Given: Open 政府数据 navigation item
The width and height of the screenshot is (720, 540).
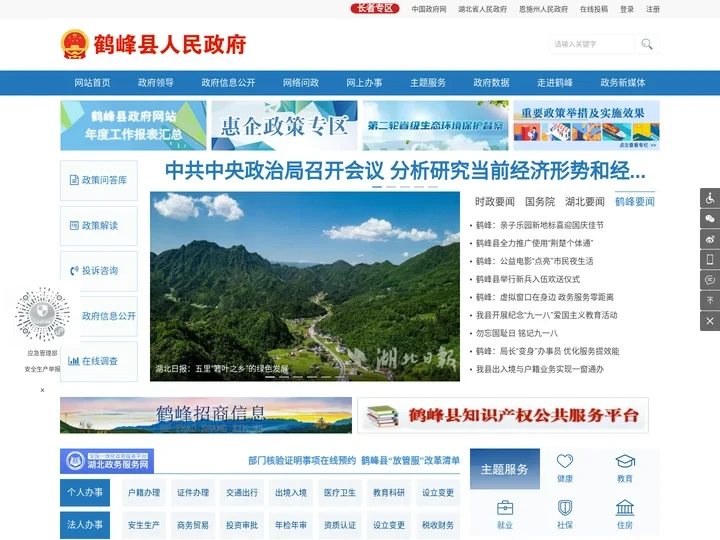Looking at the screenshot, I should pyautogui.click(x=491, y=83).
